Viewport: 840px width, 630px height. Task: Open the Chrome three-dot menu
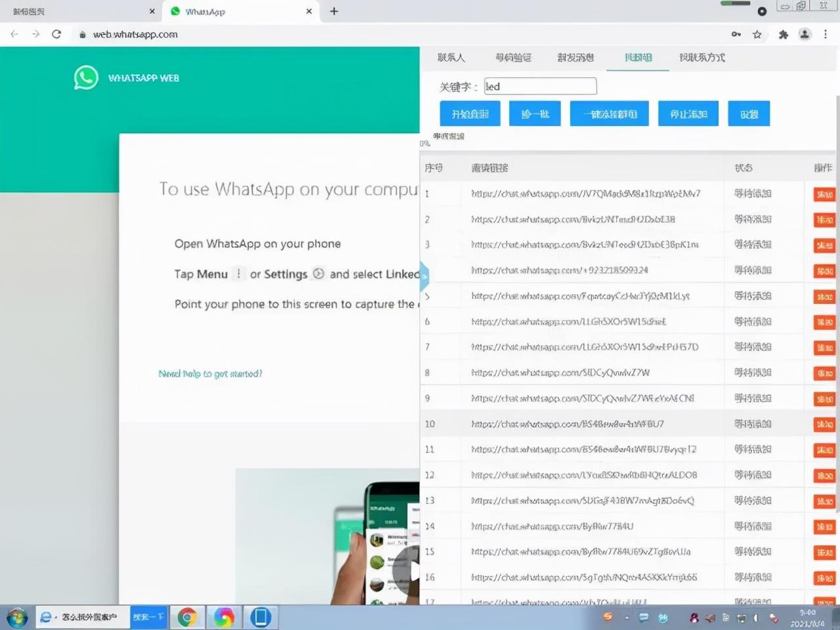coord(826,34)
